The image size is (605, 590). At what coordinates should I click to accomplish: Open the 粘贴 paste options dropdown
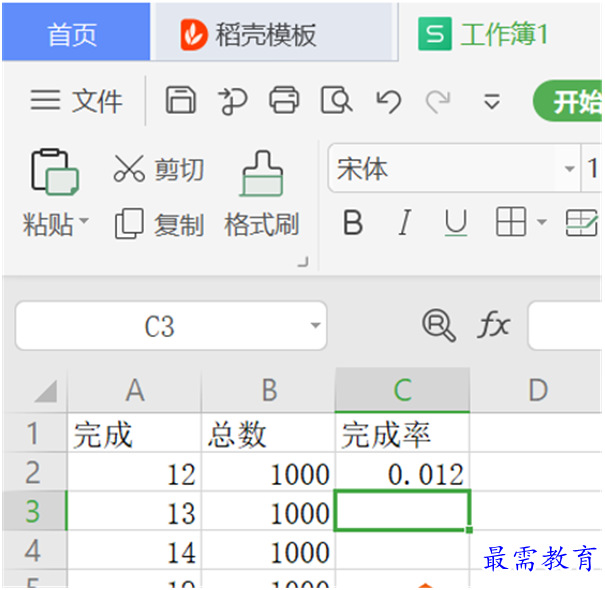coord(84,221)
